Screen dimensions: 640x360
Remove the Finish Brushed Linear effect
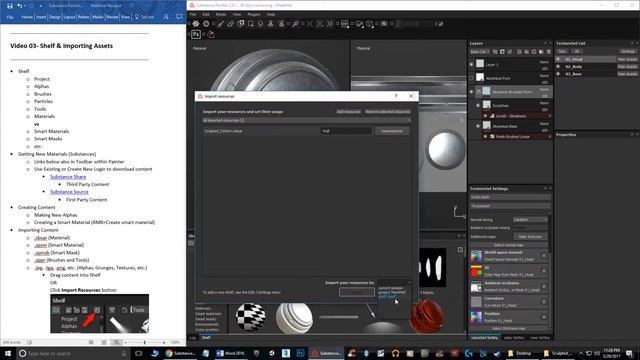(549, 136)
